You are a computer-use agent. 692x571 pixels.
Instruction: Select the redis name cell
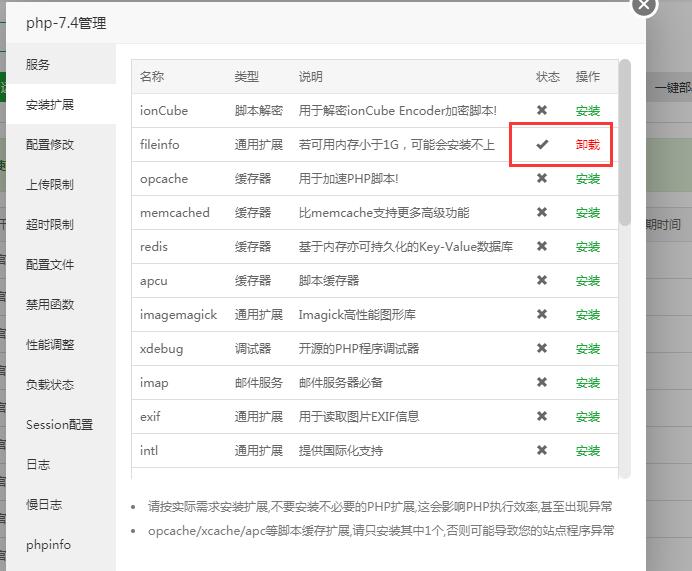[154, 246]
